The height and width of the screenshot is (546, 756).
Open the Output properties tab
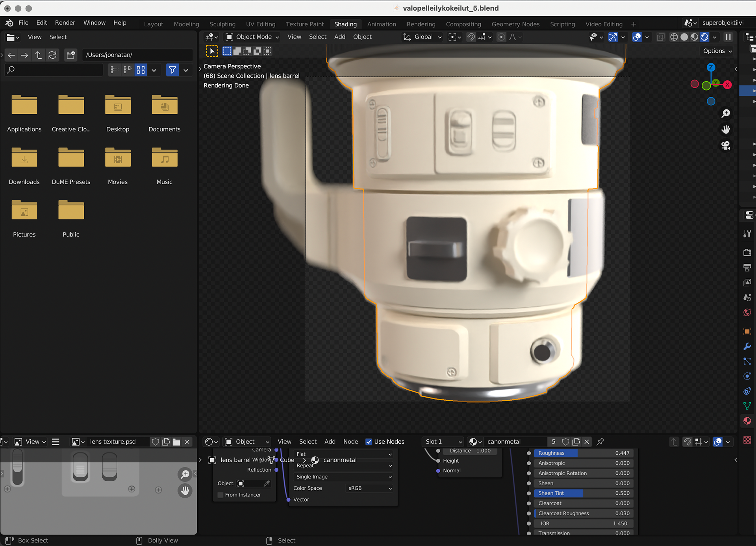click(747, 268)
